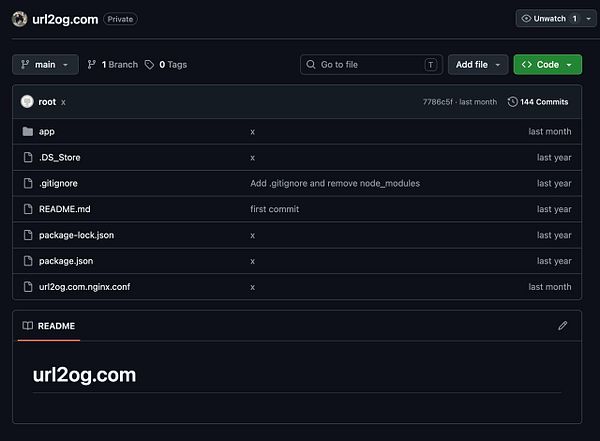Open the 'first commit' commit message
600x441 pixels.
[x=275, y=209]
